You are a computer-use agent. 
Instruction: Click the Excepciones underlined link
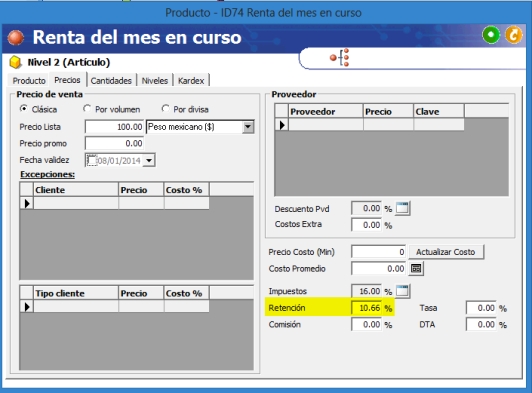(x=48, y=174)
